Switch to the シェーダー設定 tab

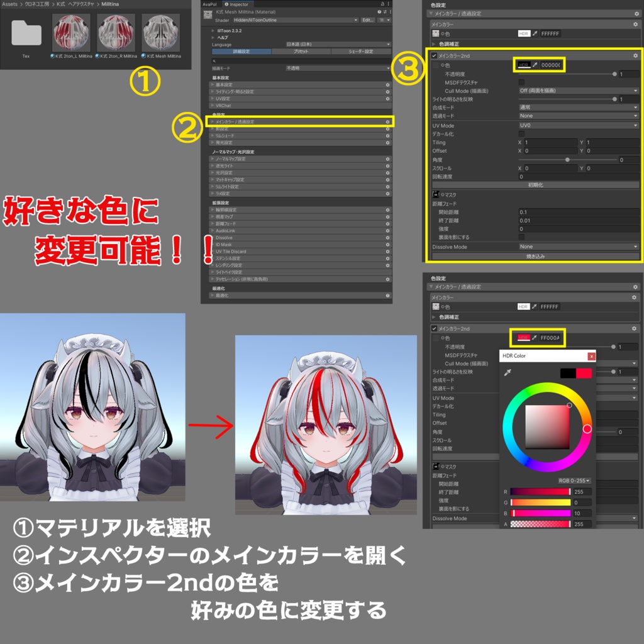pyautogui.click(x=361, y=52)
